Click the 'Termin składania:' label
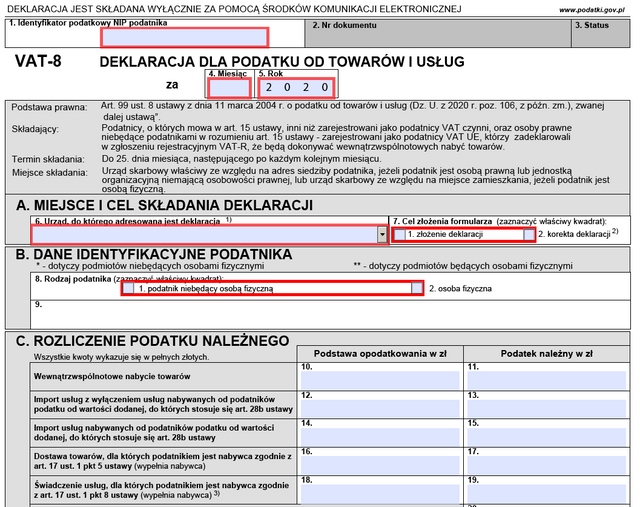The image size is (640, 507). (48, 159)
